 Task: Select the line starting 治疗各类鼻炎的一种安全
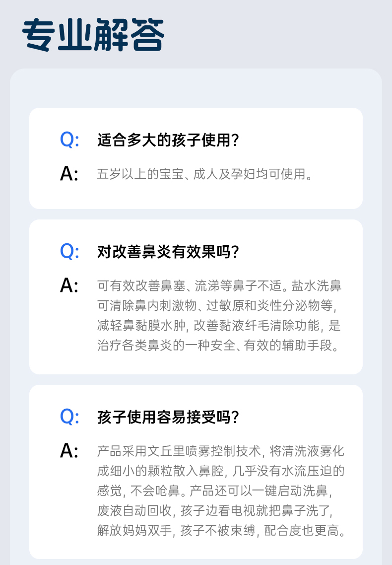point(219,346)
